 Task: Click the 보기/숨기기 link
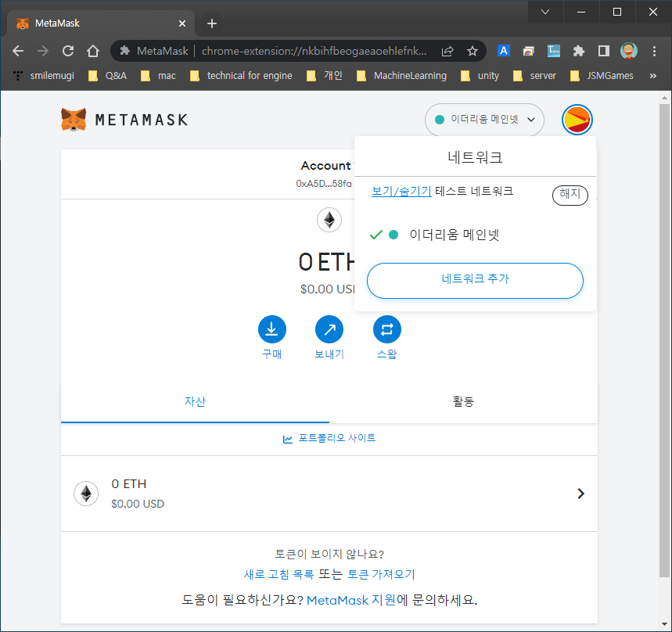click(x=401, y=191)
